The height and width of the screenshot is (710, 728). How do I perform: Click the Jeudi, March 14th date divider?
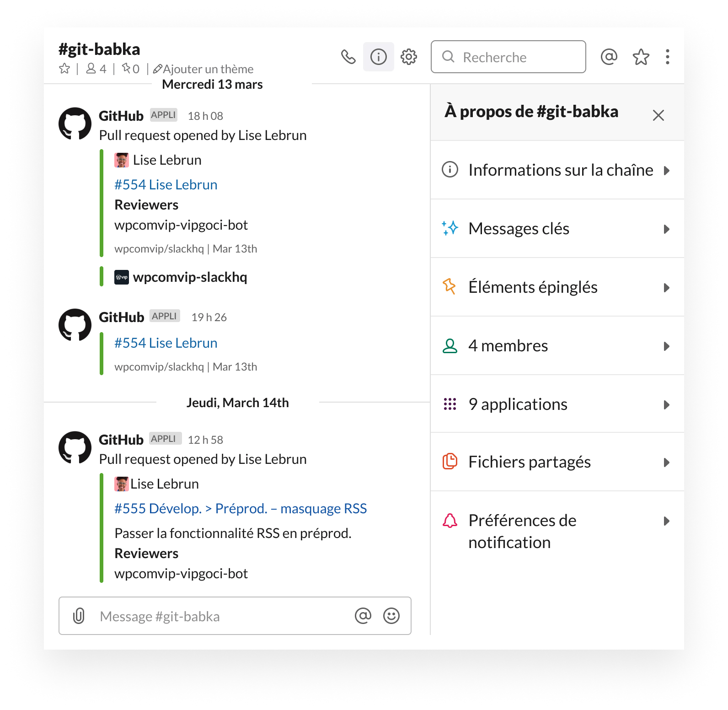click(x=238, y=403)
